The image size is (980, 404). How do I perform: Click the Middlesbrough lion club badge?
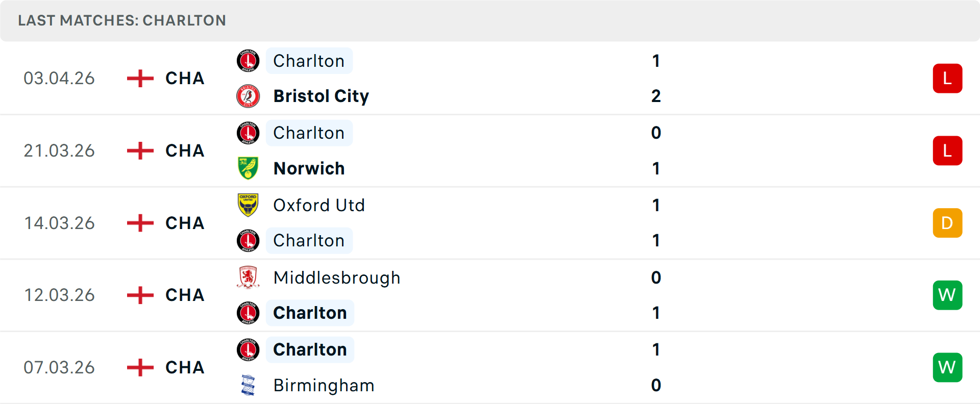248,278
